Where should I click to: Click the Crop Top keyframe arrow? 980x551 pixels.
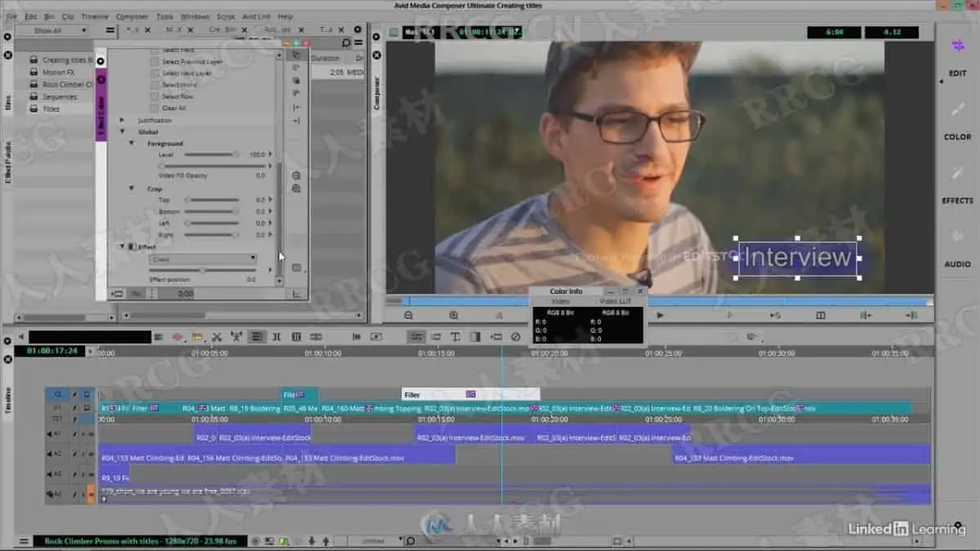[x=271, y=200]
